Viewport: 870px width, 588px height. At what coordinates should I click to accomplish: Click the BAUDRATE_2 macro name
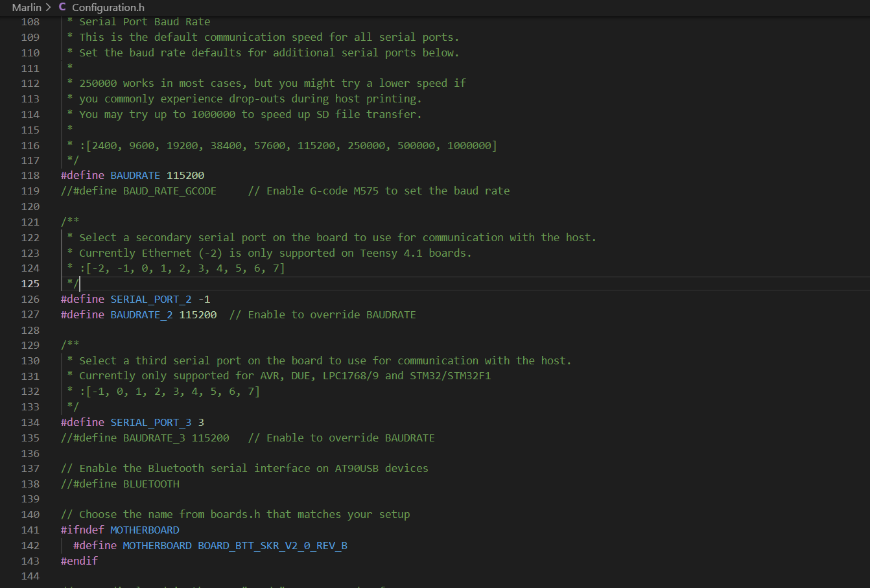coord(141,314)
